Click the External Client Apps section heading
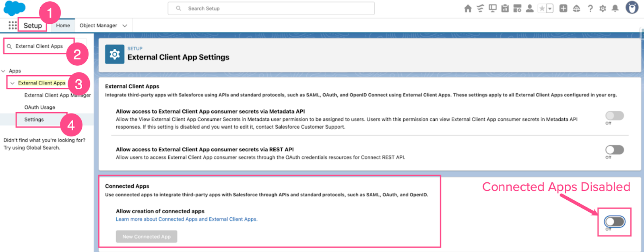This screenshot has height=252, width=644. pyautogui.click(x=132, y=86)
